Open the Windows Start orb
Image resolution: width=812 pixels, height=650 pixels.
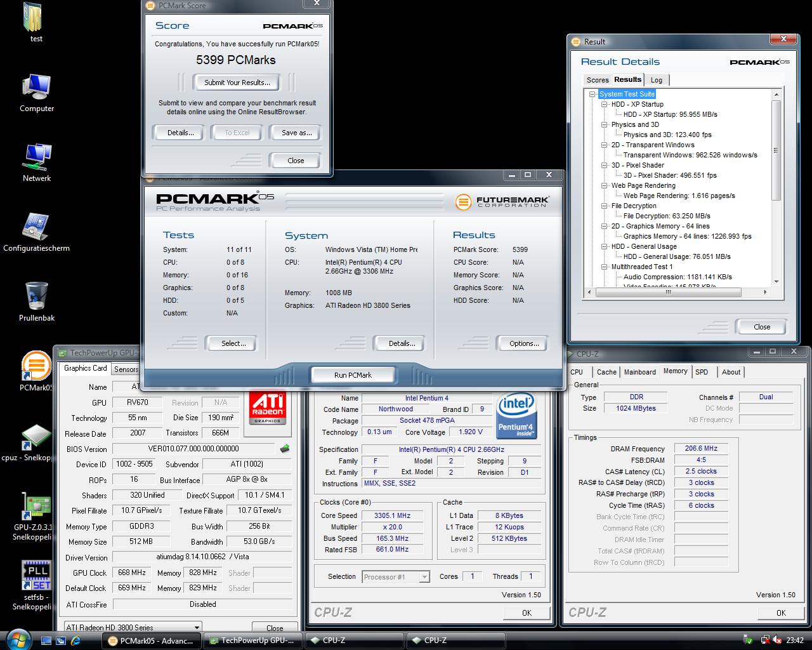[17, 639]
